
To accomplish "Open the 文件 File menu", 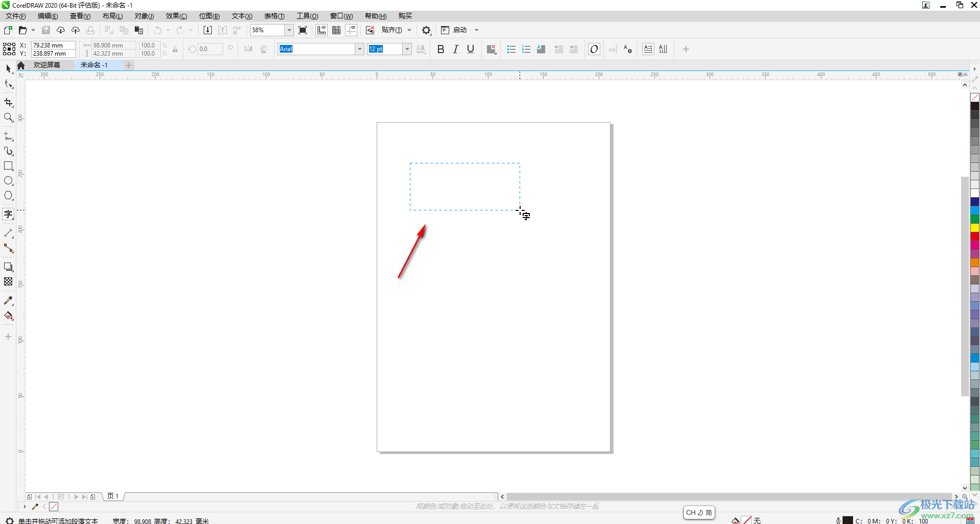I will click(15, 16).
